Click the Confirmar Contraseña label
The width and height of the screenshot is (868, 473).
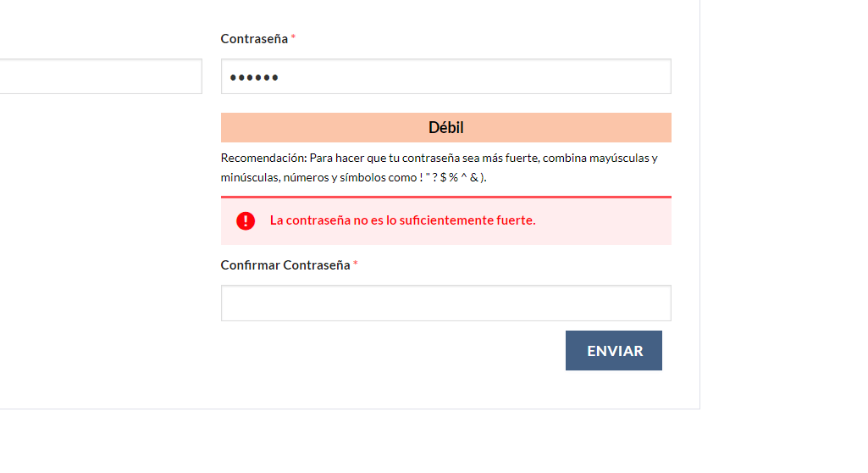[x=285, y=265]
